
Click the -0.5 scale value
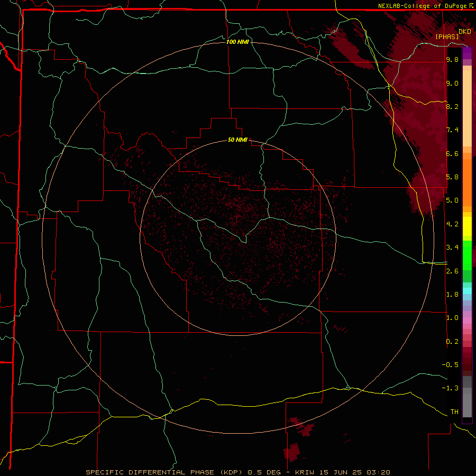451,365
